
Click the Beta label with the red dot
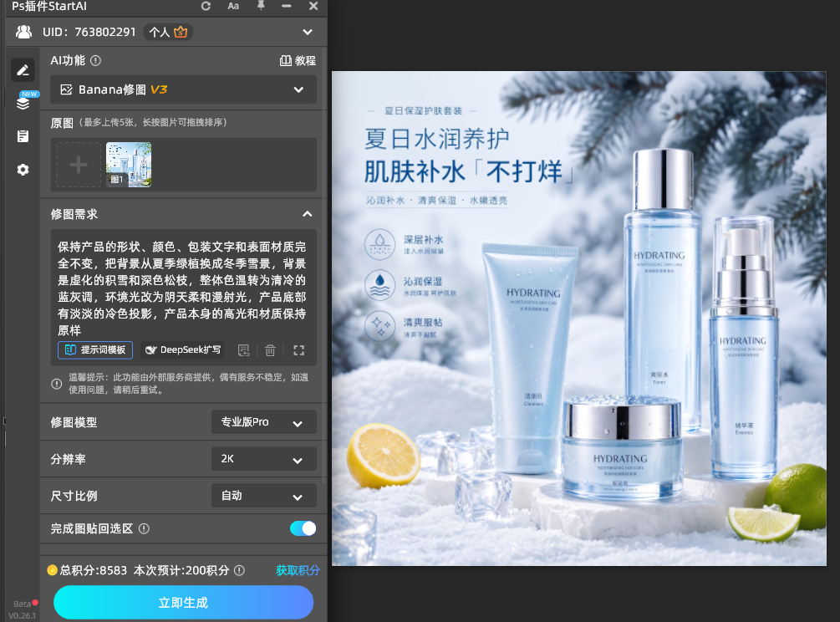coord(25,604)
